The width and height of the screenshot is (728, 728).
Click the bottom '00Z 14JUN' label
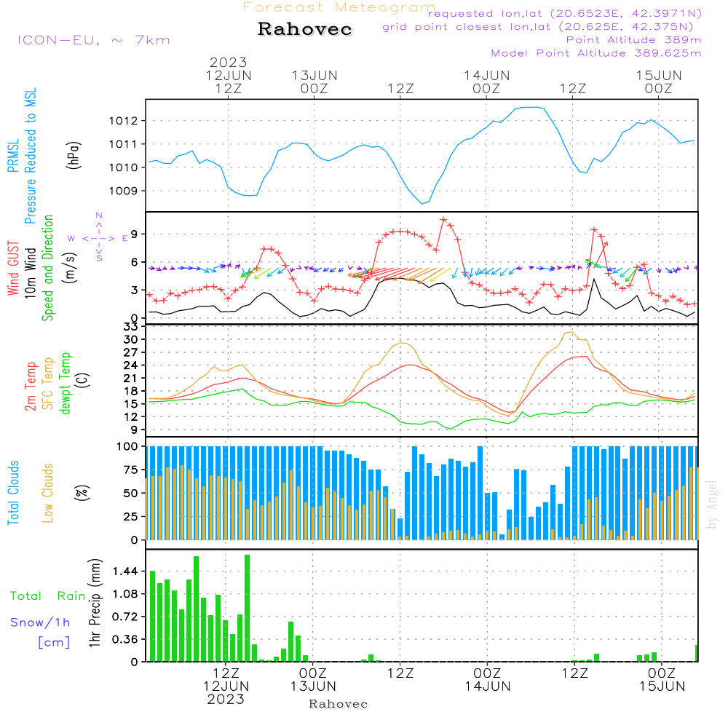pyautogui.click(x=488, y=680)
